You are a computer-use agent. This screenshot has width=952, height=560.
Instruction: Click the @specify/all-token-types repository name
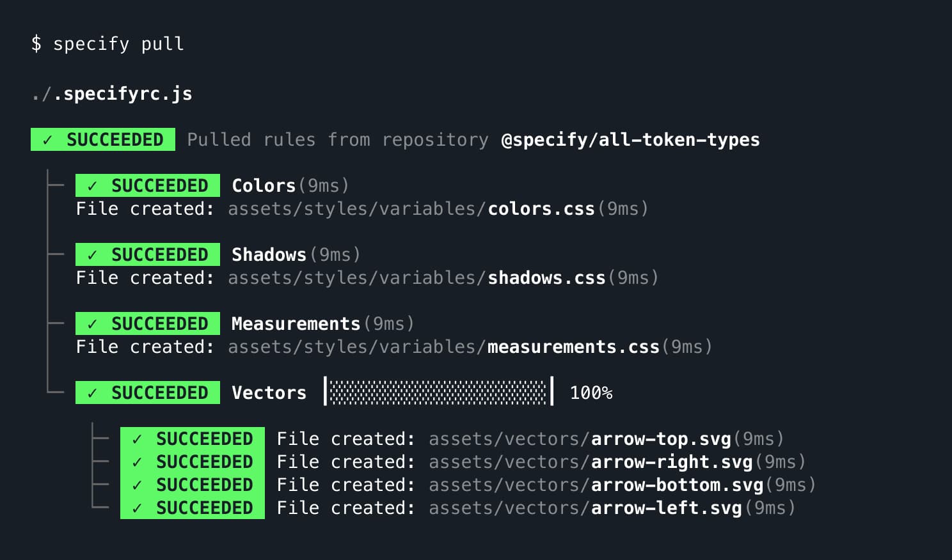(630, 140)
